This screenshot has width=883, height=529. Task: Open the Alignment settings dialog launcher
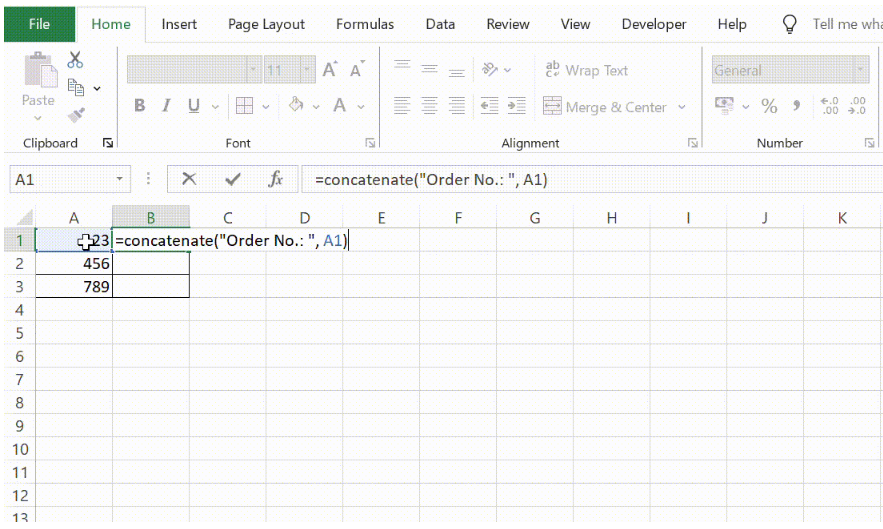693,143
